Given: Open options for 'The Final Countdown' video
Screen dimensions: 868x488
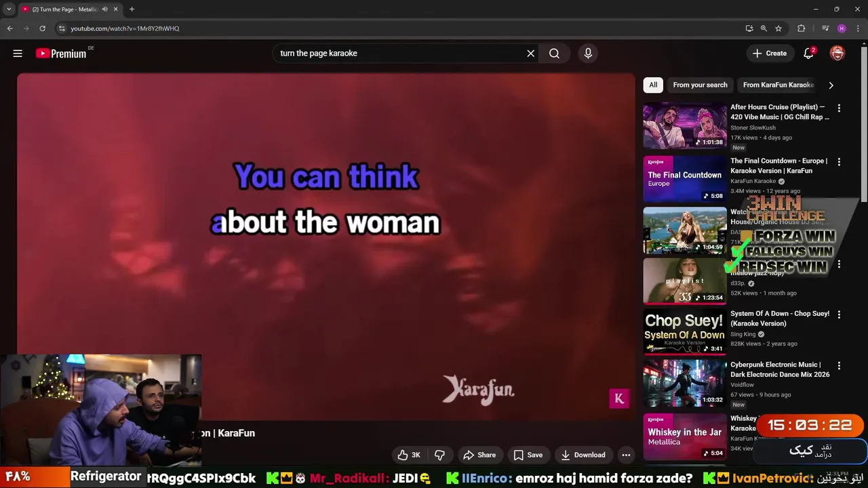Looking at the screenshot, I should 839,162.
